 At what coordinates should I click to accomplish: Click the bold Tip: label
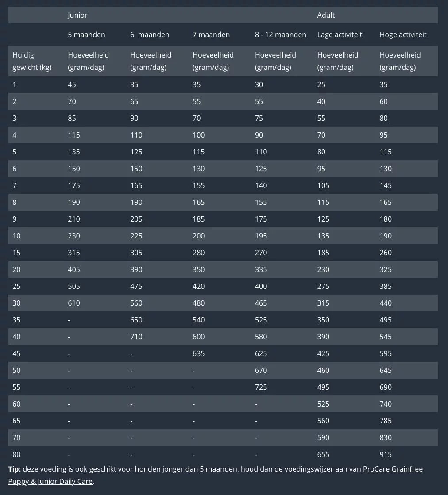tap(14, 469)
